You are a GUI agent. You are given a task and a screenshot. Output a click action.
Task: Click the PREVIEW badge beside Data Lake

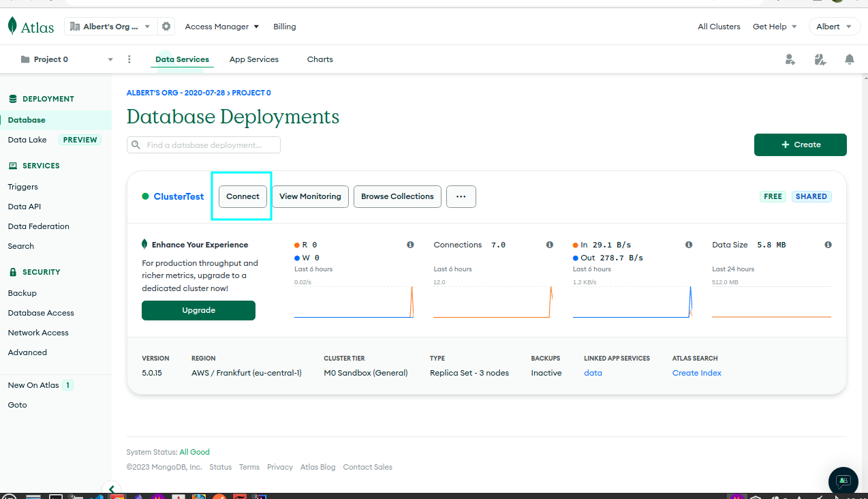pyautogui.click(x=80, y=140)
